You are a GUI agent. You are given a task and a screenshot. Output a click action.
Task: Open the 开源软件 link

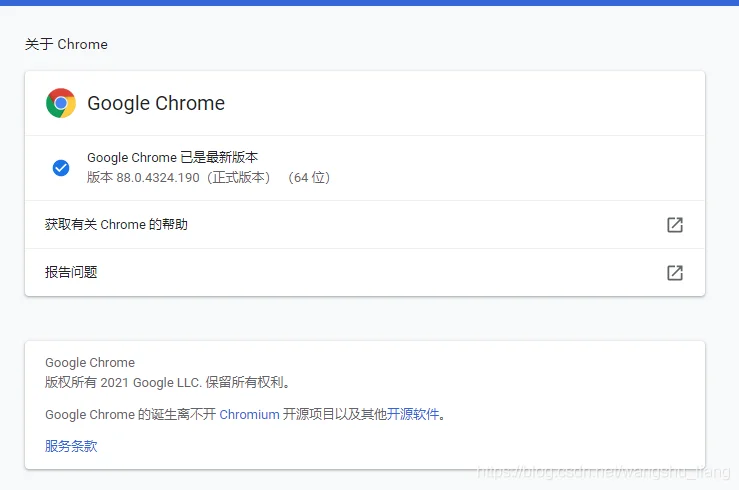[413, 415]
